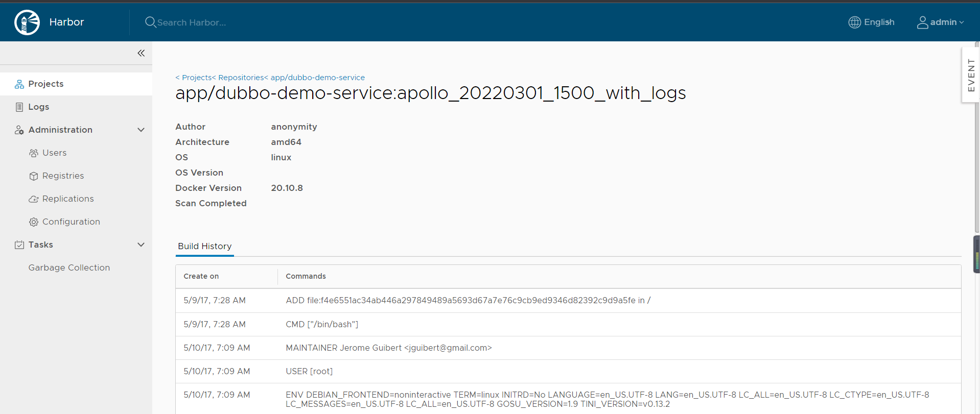Select the ADD file command row text
The image size is (980, 414).
pos(468,301)
